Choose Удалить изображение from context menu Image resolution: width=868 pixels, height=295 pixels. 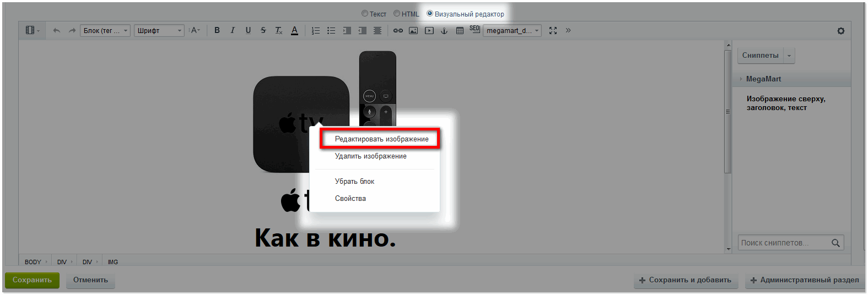371,156
